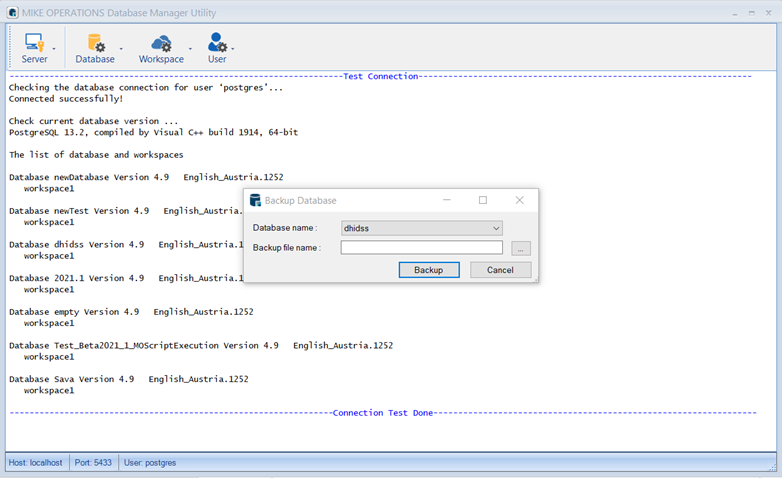Expand the Server dropdown arrow

[54, 49]
